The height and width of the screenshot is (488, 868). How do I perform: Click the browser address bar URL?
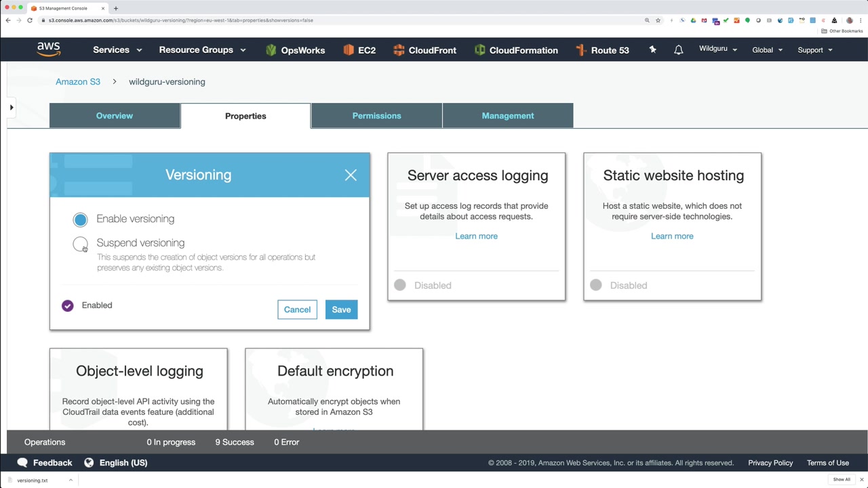coord(181,20)
